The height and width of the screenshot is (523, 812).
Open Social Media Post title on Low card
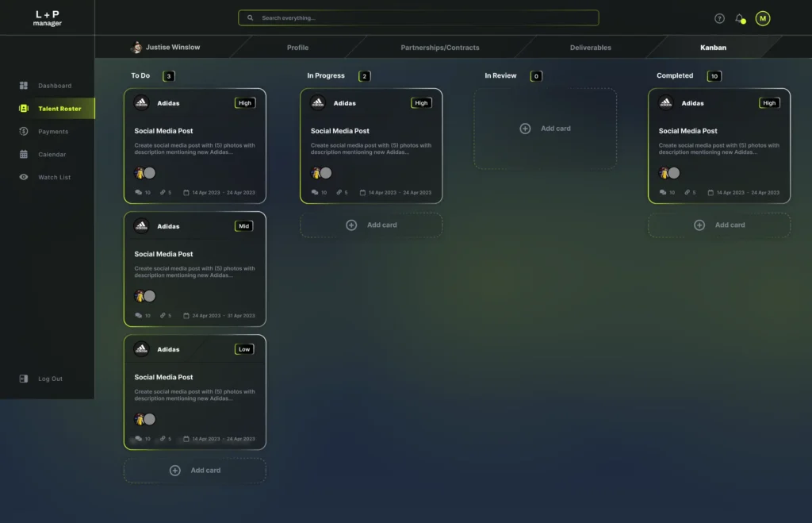click(x=163, y=377)
